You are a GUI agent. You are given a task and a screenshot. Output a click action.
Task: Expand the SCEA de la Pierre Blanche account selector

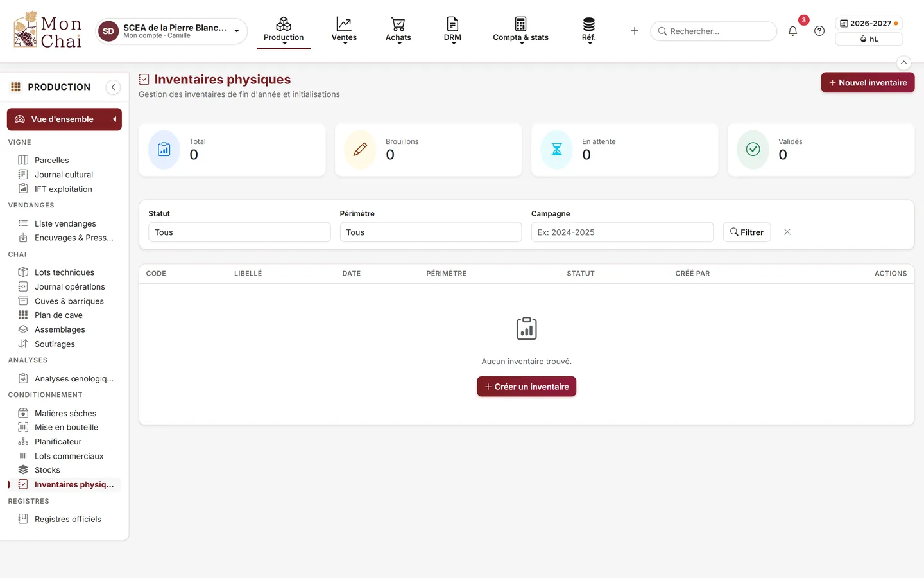[172, 31]
